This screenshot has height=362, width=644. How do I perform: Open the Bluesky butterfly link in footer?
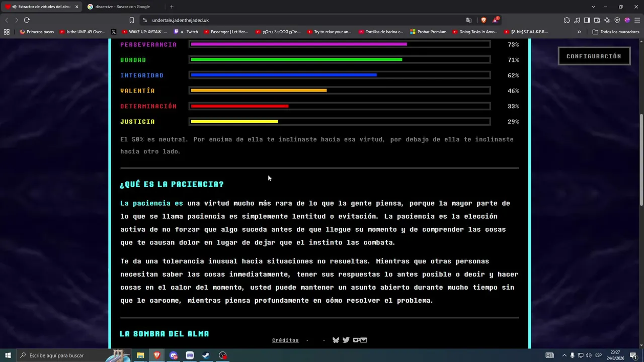[336, 340]
